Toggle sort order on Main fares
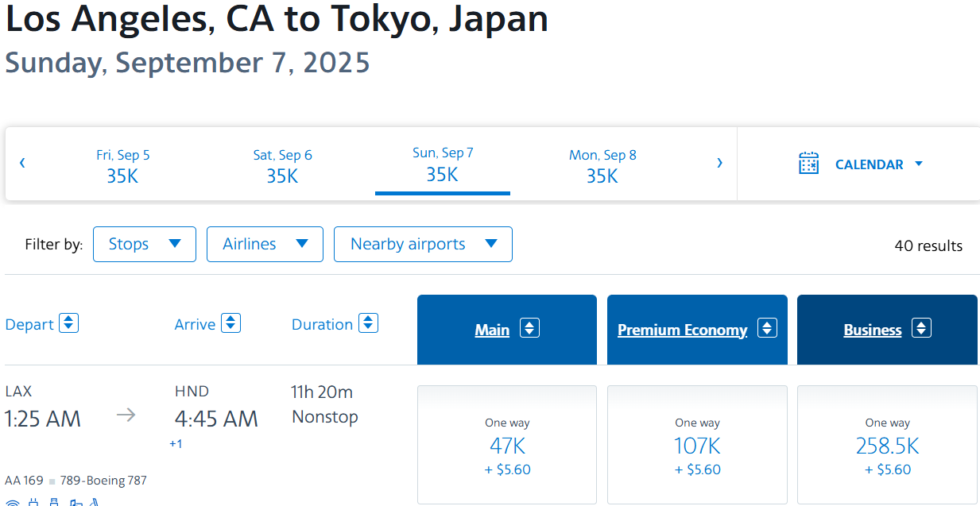 click(529, 328)
